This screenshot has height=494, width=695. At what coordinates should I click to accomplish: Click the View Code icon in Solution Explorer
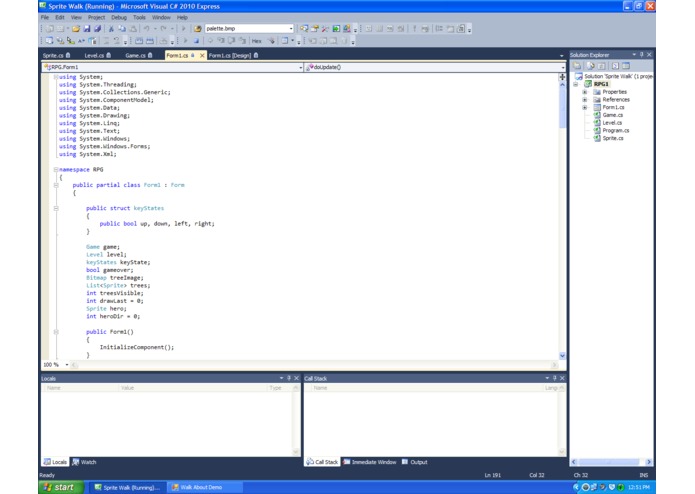(615, 66)
